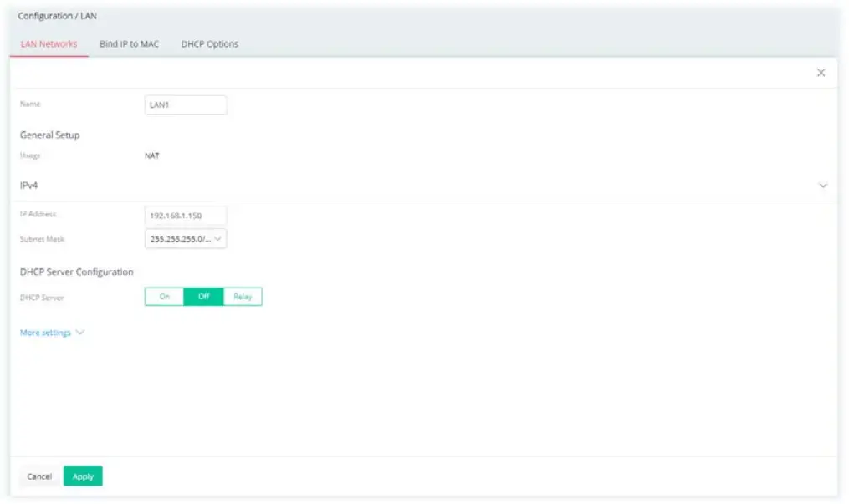Collapse the IPv4 section chevron

click(x=822, y=186)
